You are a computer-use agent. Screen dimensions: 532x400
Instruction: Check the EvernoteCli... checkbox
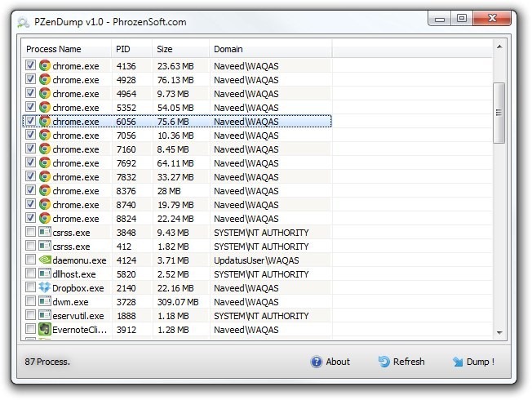click(x=30, y=329)
